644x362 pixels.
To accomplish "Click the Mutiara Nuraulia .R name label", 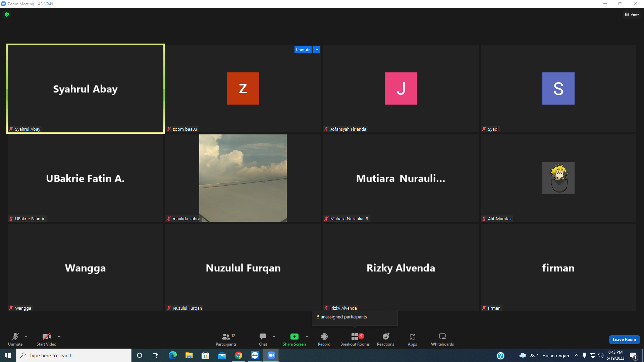I will click(349, 219).
